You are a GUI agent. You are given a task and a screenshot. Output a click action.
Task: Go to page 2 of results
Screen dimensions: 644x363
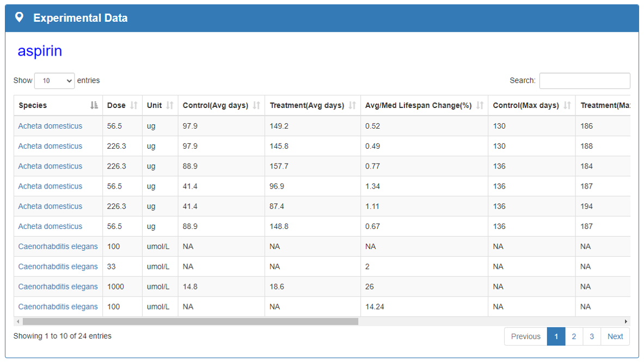coord(574,336)
